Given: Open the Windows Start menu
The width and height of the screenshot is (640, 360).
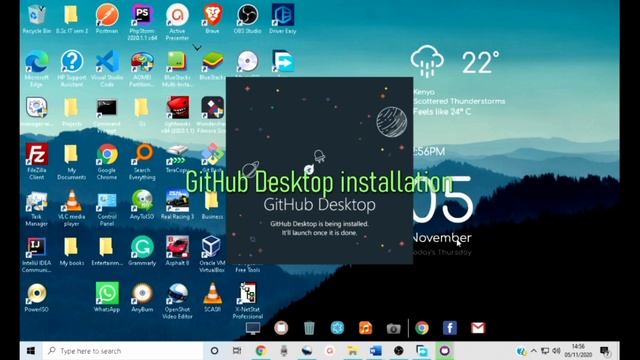Looking at the screenshot, I should click(x=31, y=351).
